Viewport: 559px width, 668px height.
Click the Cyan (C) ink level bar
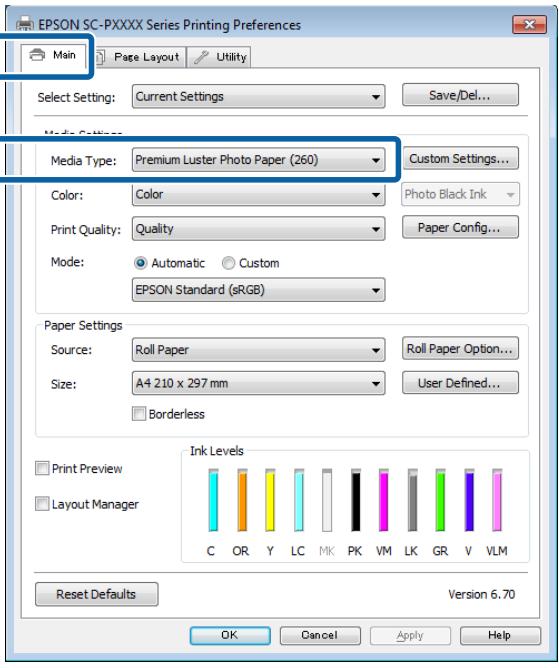213,500
